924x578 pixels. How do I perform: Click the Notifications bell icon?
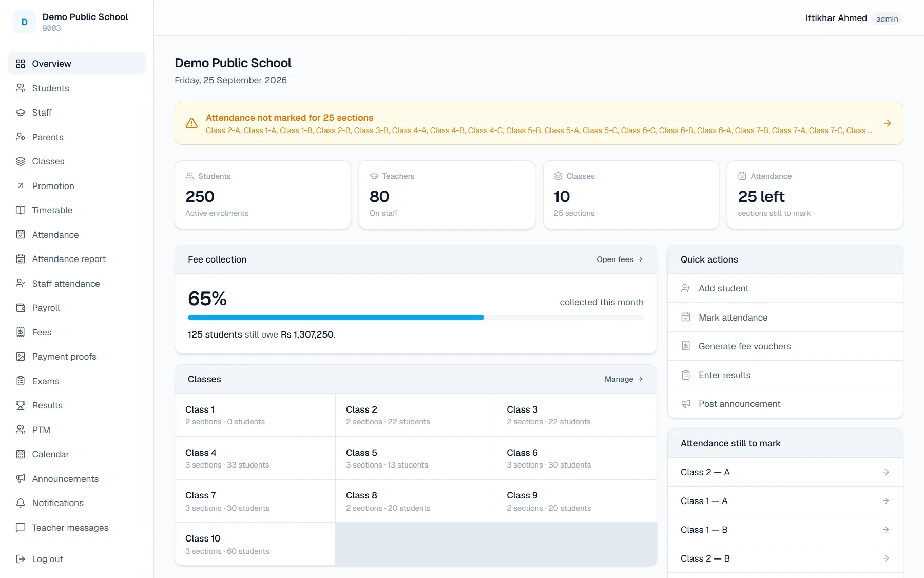(x=21, y=503)
